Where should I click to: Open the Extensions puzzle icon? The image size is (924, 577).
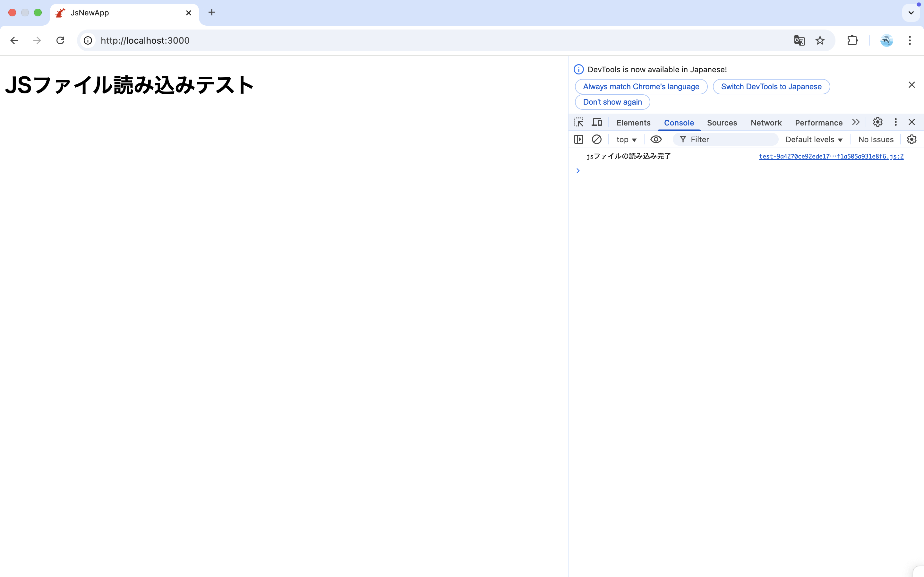852,40
